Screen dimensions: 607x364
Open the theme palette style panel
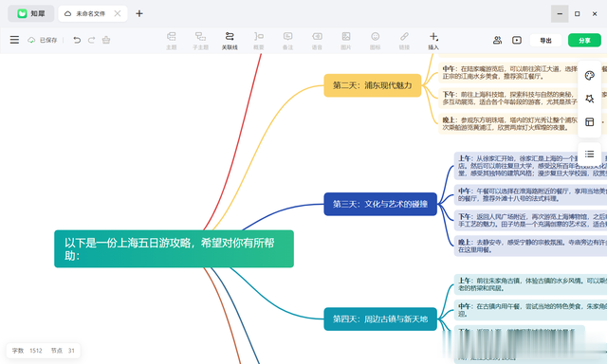(590, 76)
